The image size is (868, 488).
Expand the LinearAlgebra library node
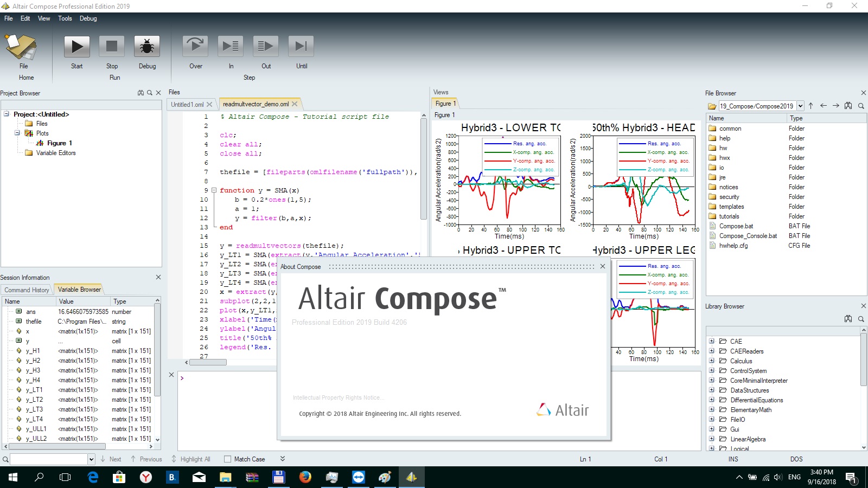(712, 439)
